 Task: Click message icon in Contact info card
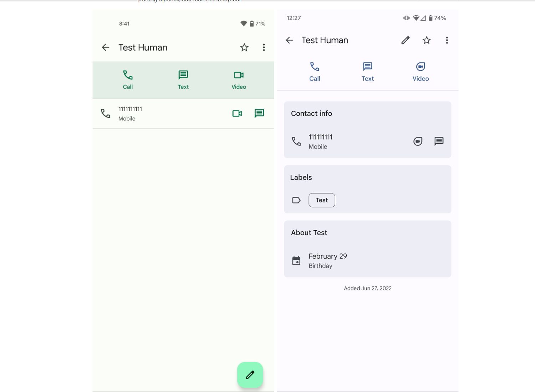point(439,141)
